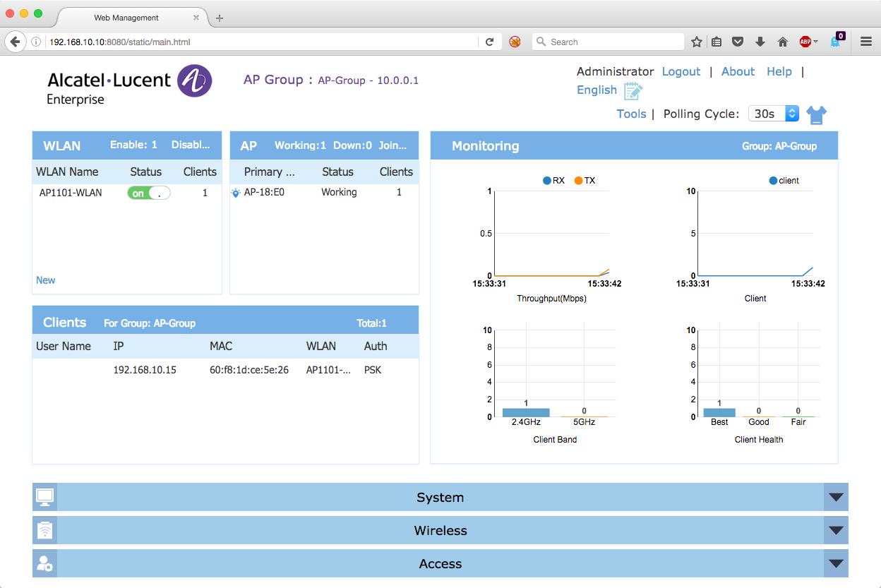This screenshot has width=881, height=588.
Task: Click the Logout link
Action: click(681, 71)
